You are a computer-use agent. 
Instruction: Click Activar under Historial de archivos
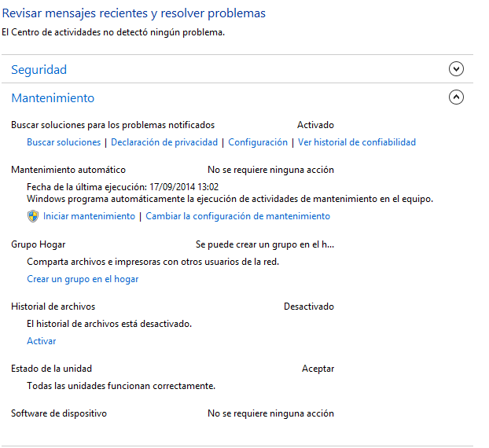pos(41,341)
